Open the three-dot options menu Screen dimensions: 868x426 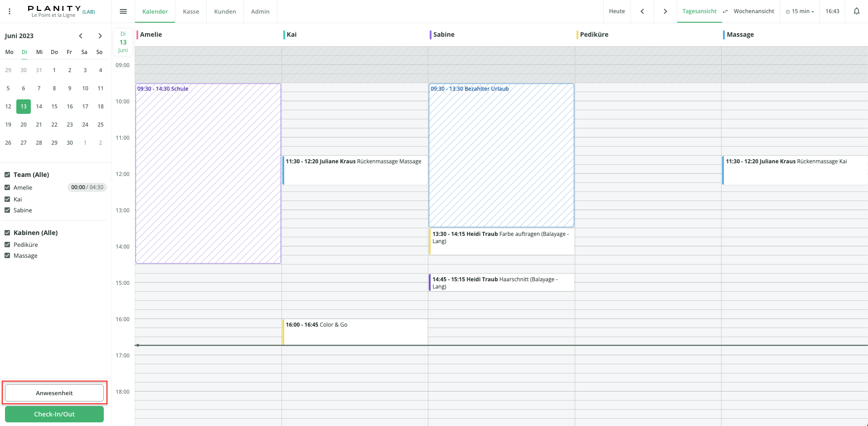point(10,11)
